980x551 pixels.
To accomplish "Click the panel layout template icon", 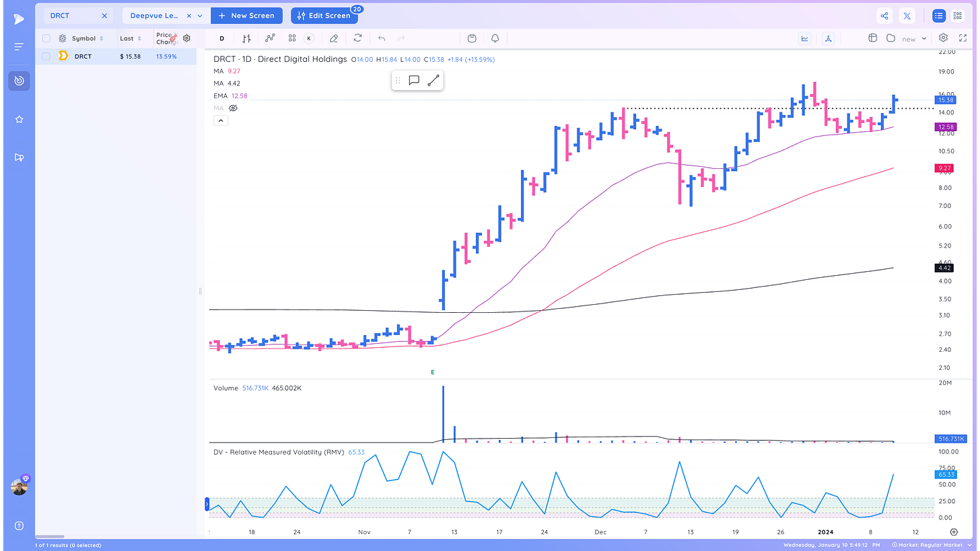I will [x=873, y=38].
